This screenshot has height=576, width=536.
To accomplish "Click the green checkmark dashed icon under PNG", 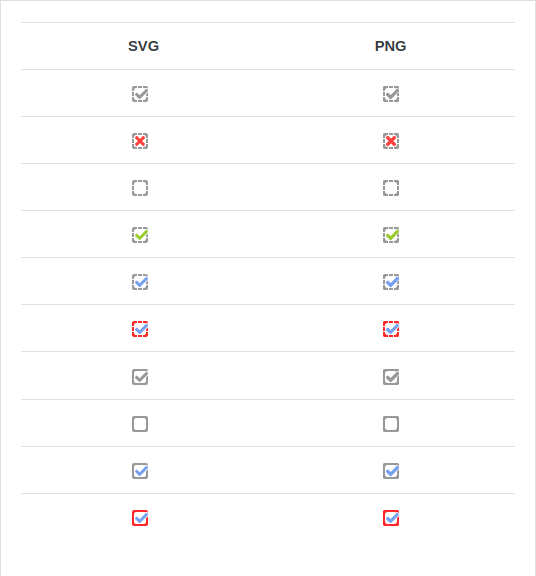I will 391,235.
